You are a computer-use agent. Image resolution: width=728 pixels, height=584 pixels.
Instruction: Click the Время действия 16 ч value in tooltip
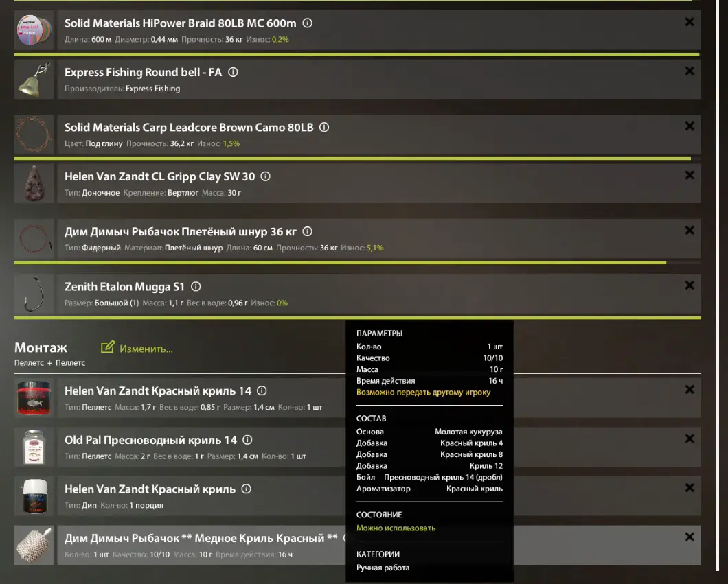pyautogui.click(x=495, y=381)
